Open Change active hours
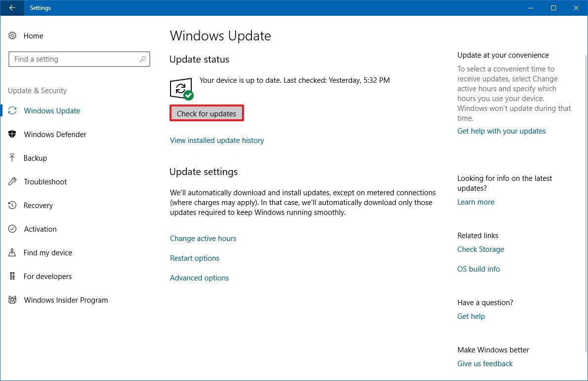Image resolution: width=588 pixels, height=381 pixels. tap(203, 238)
